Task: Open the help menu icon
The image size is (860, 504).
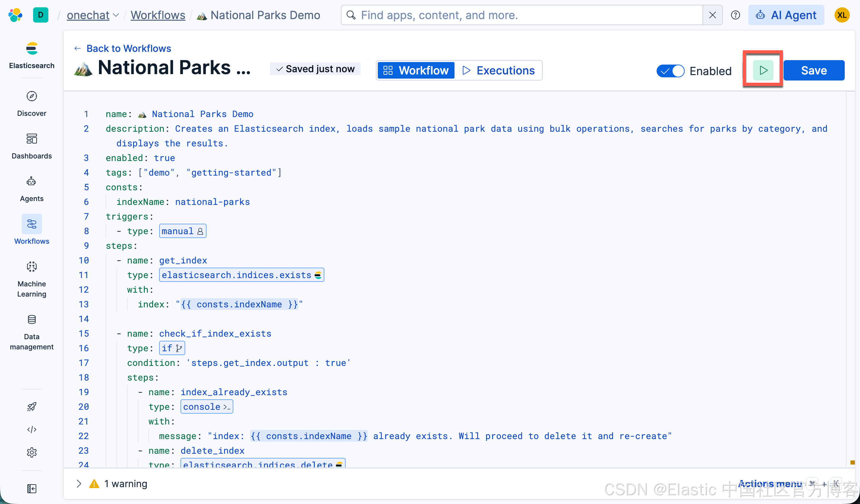Action: pyautogui.click(x=735, y=15)
